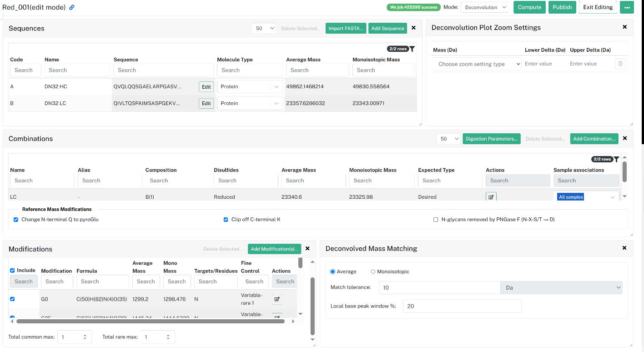Screen dimensions: 644x352
Task: Click the Modifications table horizontal scrollbar
Action: click(150, 321)
